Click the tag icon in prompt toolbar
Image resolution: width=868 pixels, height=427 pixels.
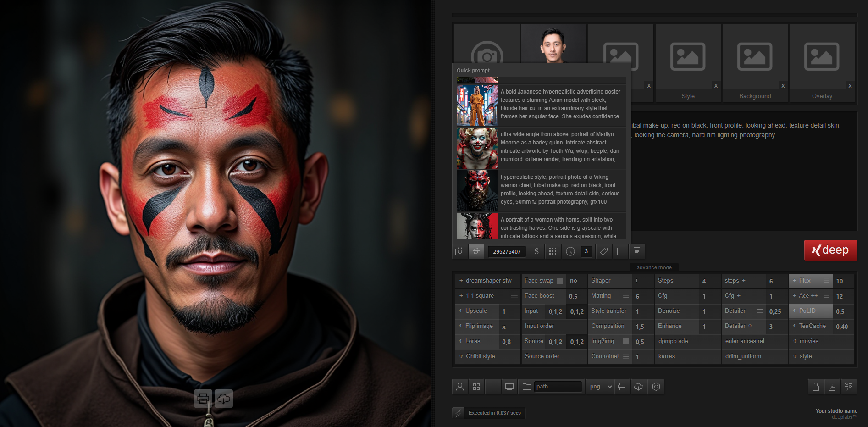604,251
